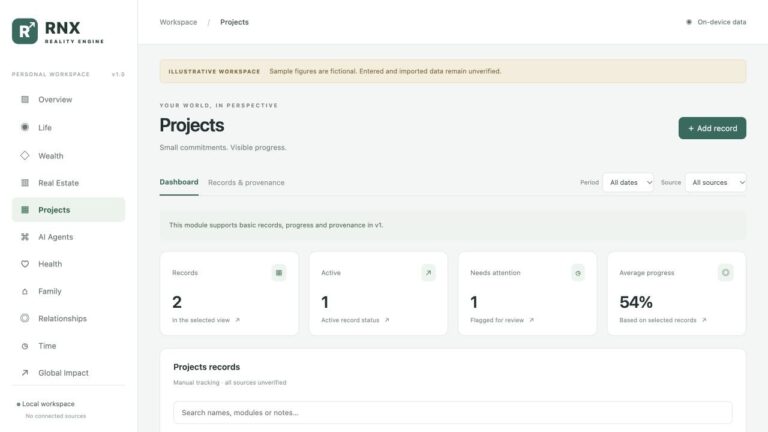Viewport: 768px width, 432px height.
Task: Click the 'On-device data' label
Action: point(722,22)
